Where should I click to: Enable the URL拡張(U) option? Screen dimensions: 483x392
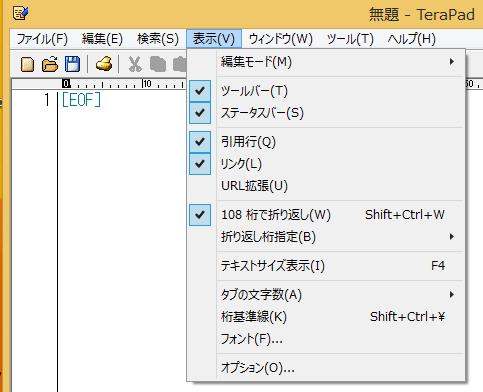coord(327,186)
